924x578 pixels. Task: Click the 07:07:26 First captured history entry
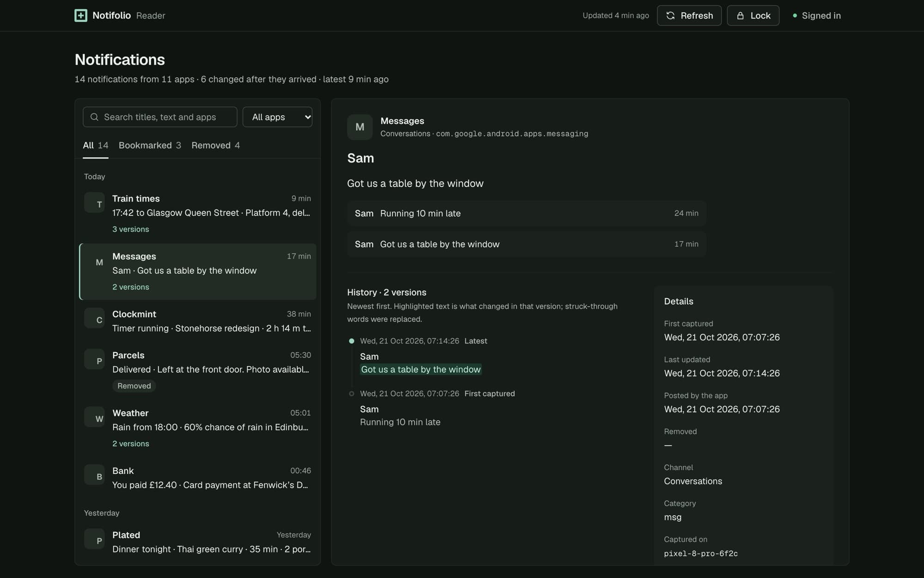coord(438,394)
